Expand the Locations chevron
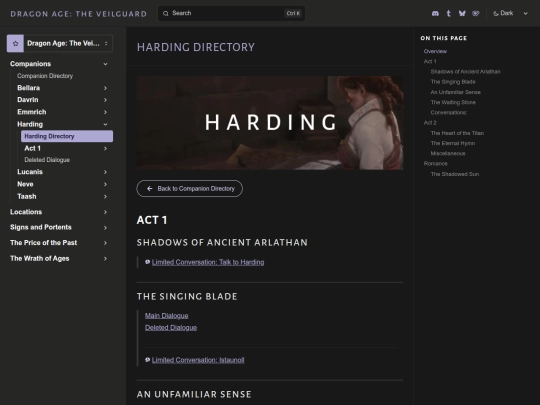This screenshot has width=540, height=405. (105, 212)
